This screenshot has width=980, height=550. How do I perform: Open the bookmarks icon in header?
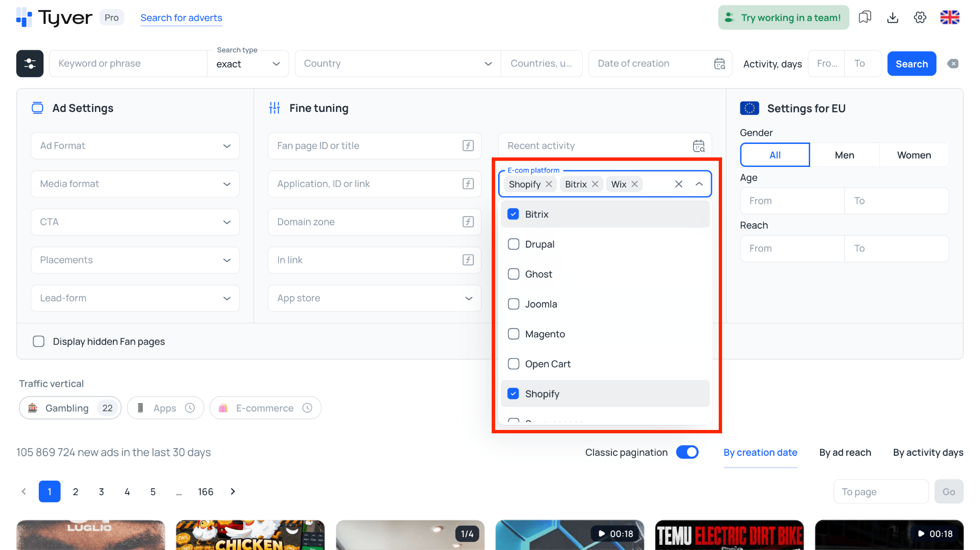pyautogui.click(x=865, y=18)
